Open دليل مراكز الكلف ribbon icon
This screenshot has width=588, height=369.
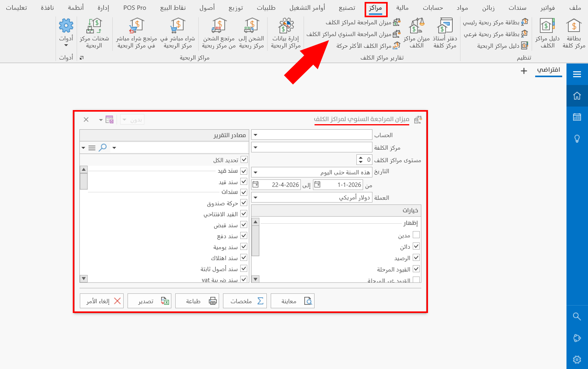coord(547,34)
